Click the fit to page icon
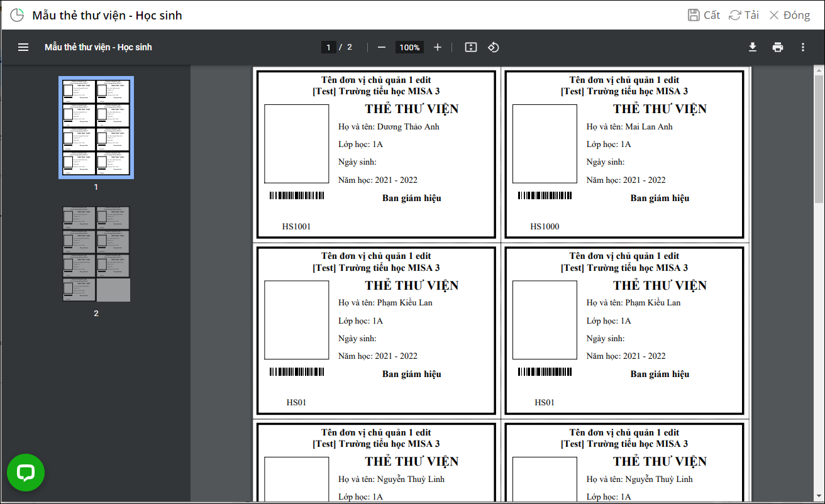 (x=471, y=47)
